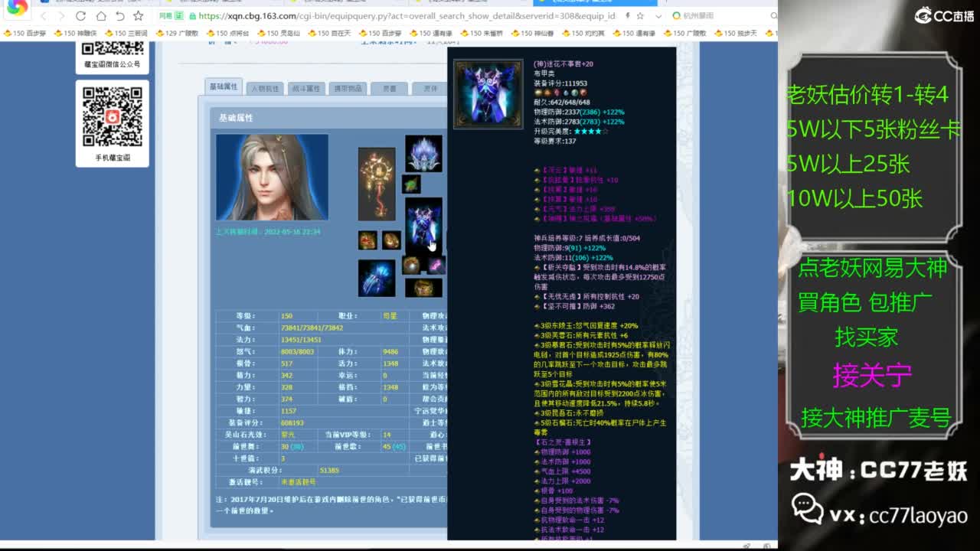This screenshot has width=980, height=551.
Task: Click the search box beside the address bar
Action: pos(724,16)
